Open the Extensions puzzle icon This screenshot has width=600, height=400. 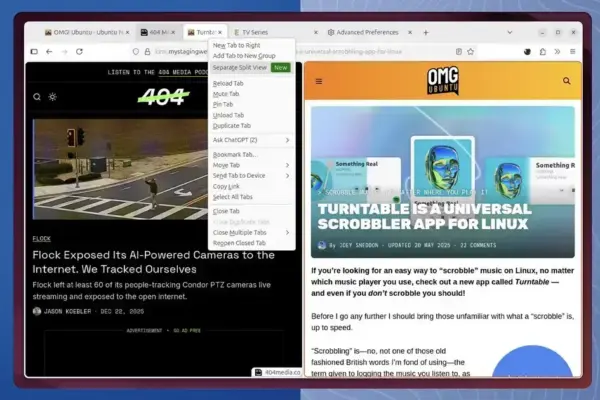pos(543,51)
